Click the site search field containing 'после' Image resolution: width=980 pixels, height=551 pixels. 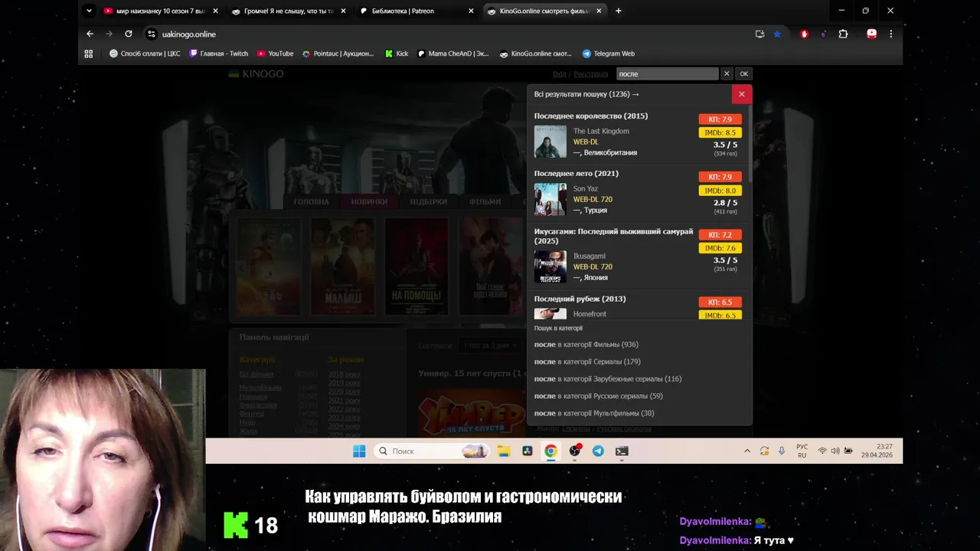click(667, 73)
